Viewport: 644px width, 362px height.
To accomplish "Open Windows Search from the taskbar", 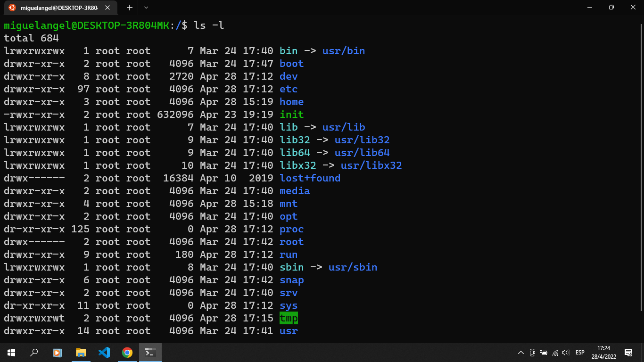I will point(33,352).
